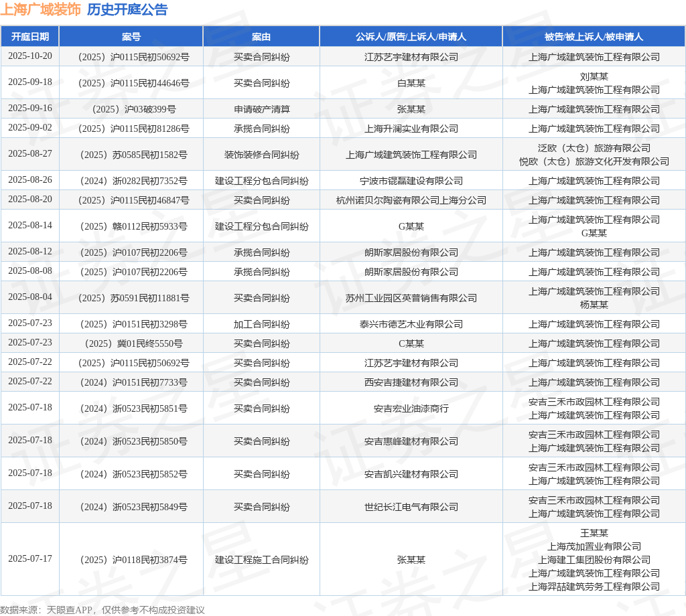
Task: Click plaintiff 杭州诺贝尔陶瓷有限公司上海分公司
Action: (x=411, y=200)
